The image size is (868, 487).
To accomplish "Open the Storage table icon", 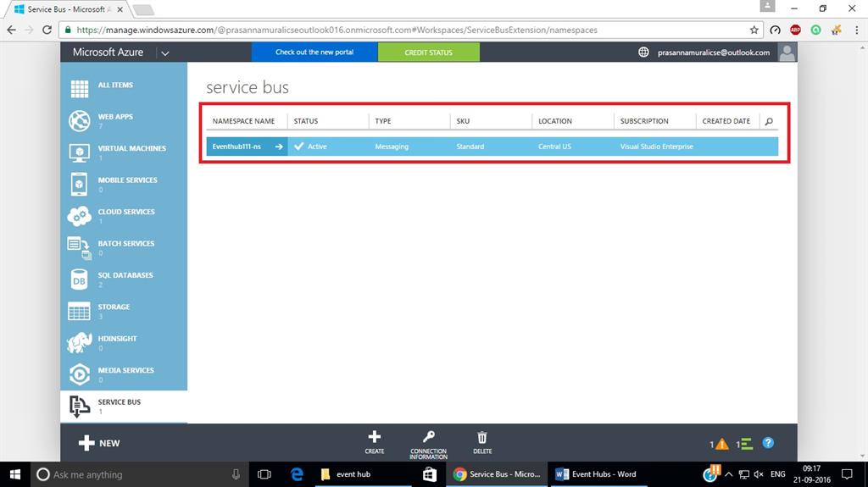I will click(x=79, y=311).
